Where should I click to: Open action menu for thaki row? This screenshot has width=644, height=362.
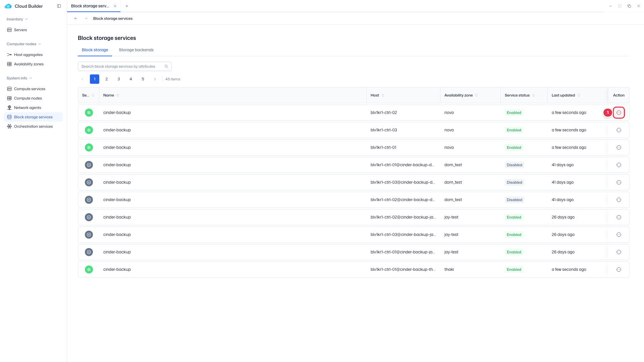click(619, 269)
